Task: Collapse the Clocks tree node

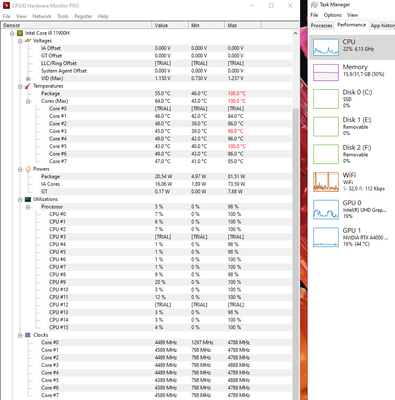Action: click(20, 335)
